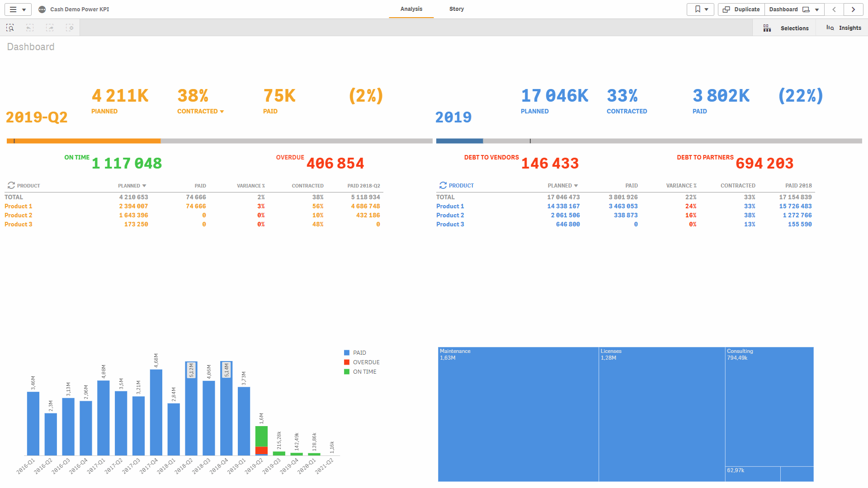Viewport: 868px width, 488px height.
Task: Select the Analysis tab
Action: tap(411, 9)
